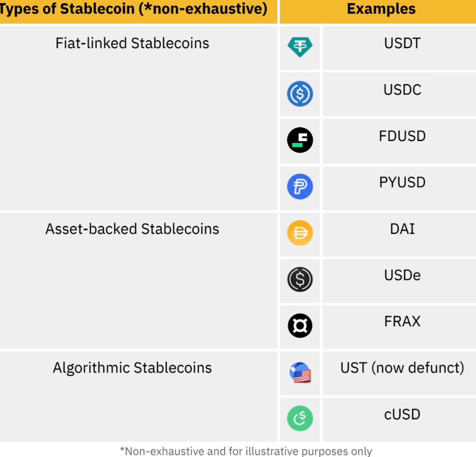Click the UST flag globe icon
This screenshot has width=476, height=457.
pyautogui.click(x=300, y=372)
